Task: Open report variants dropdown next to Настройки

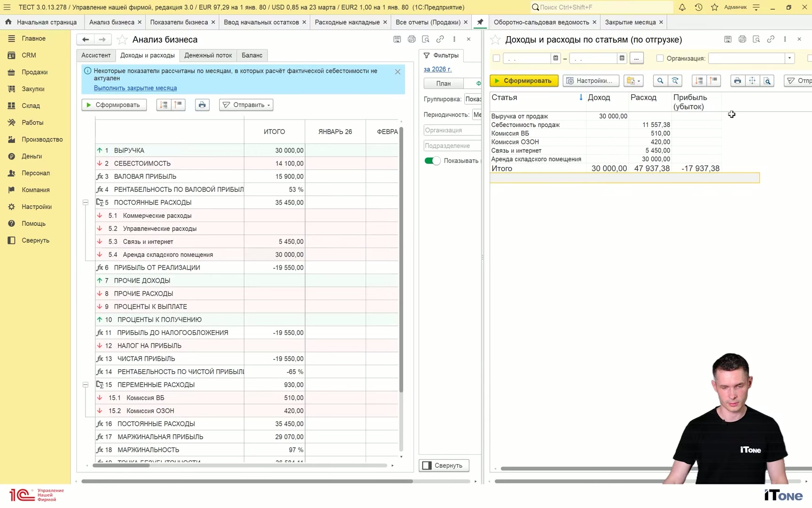Action: [633, 81]
